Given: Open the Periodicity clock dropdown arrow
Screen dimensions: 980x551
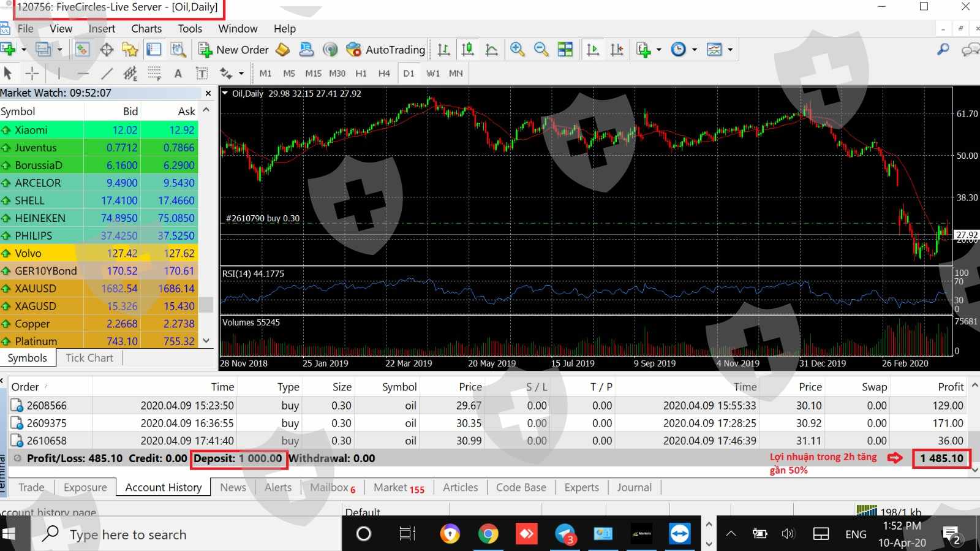Looking at the screenshot, I should [695, 50].
